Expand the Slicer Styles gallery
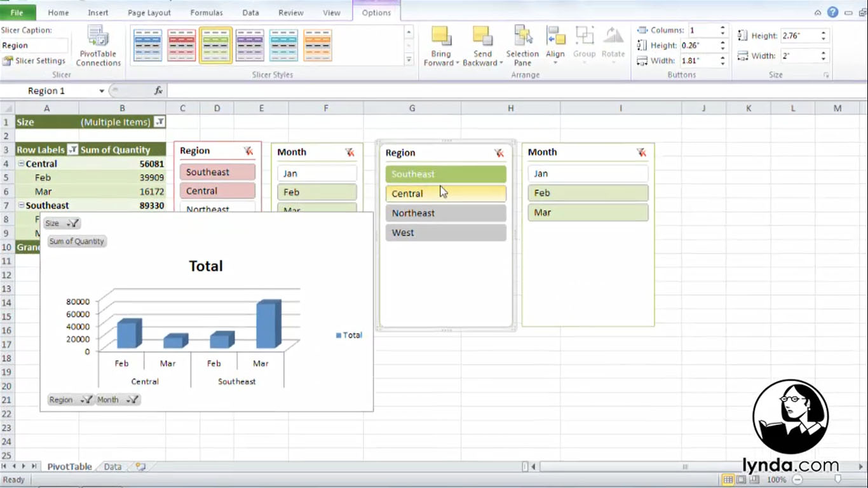 pos(409,60)
